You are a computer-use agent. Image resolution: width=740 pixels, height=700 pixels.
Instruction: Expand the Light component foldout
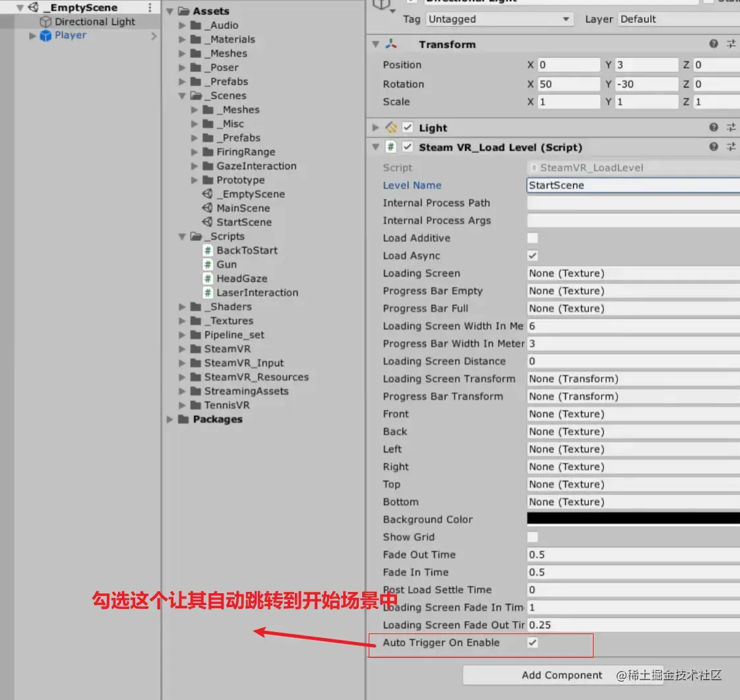[x=375, y=127]
